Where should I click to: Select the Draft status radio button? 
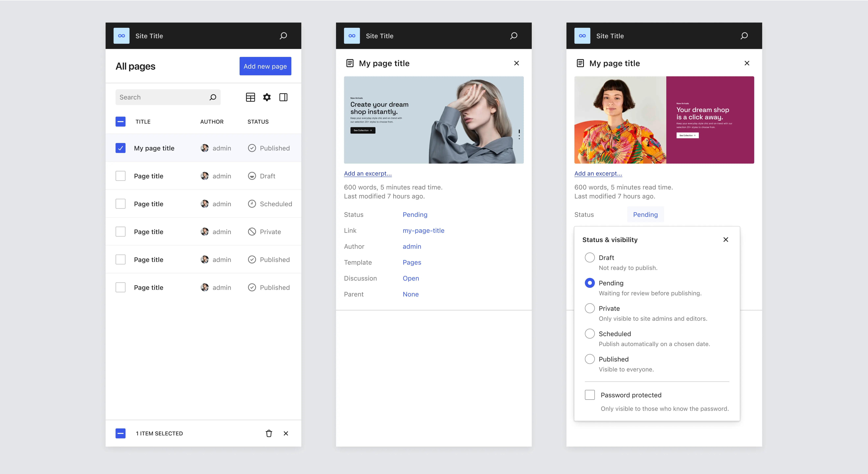pyautogui.click(x=590, y=257)
